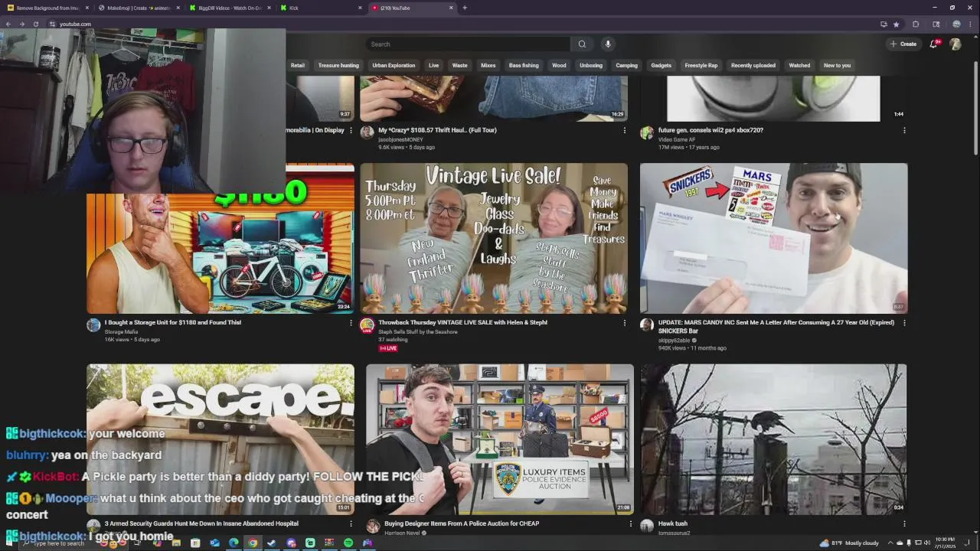Click the Create button

tap(903, 44)
